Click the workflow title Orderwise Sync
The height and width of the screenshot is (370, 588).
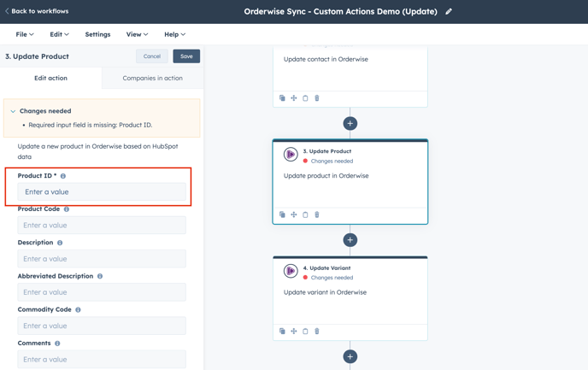340,12
